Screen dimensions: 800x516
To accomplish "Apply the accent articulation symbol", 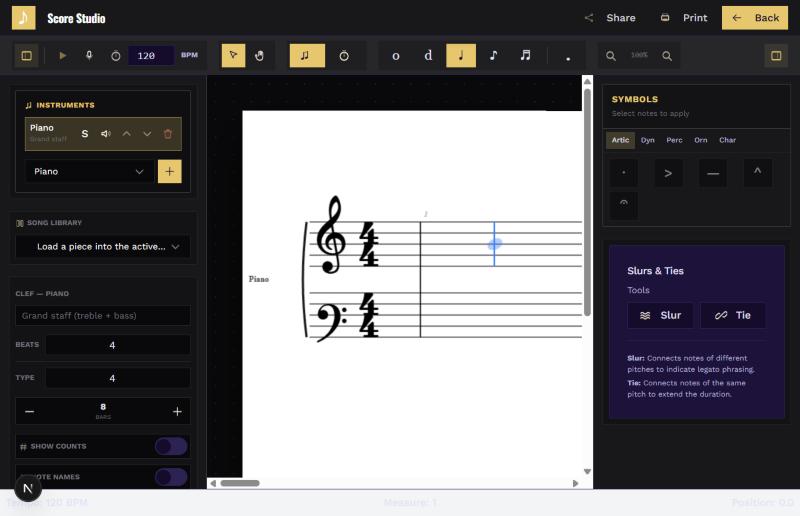I will tap(668, 173).
